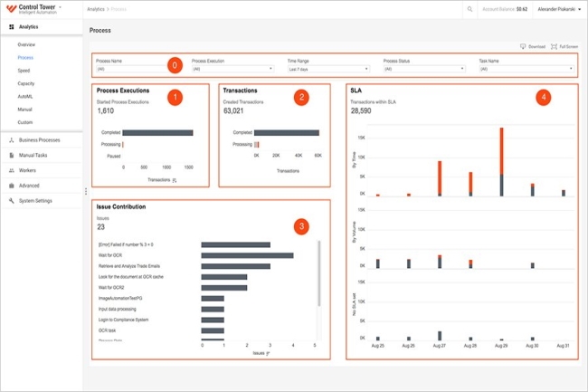
Task: Click the System Settings wrench icon
Action: [x=11, y=200]
